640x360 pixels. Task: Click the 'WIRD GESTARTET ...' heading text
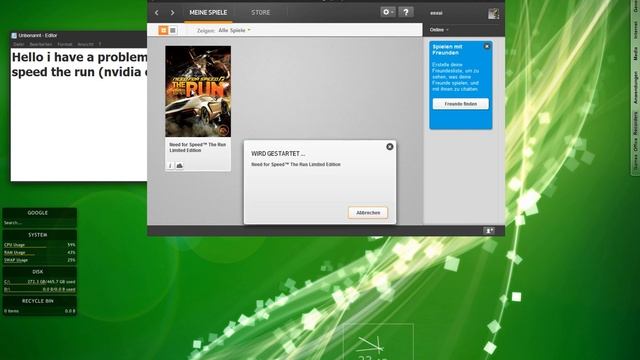pos(278,154)
